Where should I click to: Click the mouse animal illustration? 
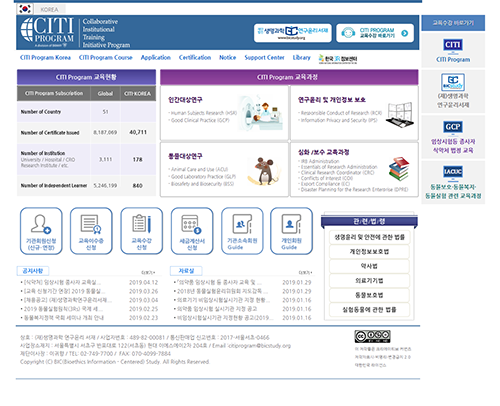click(264, 171)
